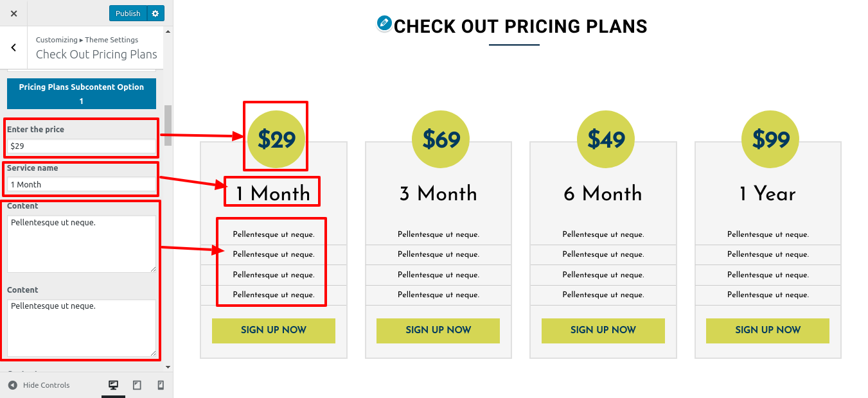Click Sign Up Now for 6 Month plan
The image size is (868, 398).
[x=603, y=331]
